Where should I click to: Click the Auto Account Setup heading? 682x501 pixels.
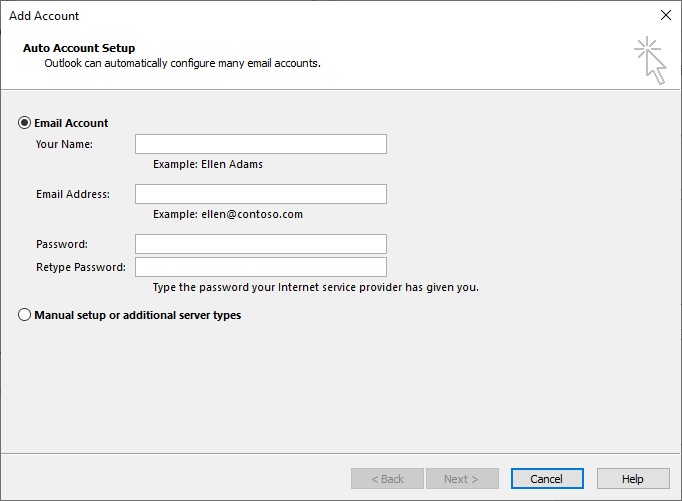79,48
